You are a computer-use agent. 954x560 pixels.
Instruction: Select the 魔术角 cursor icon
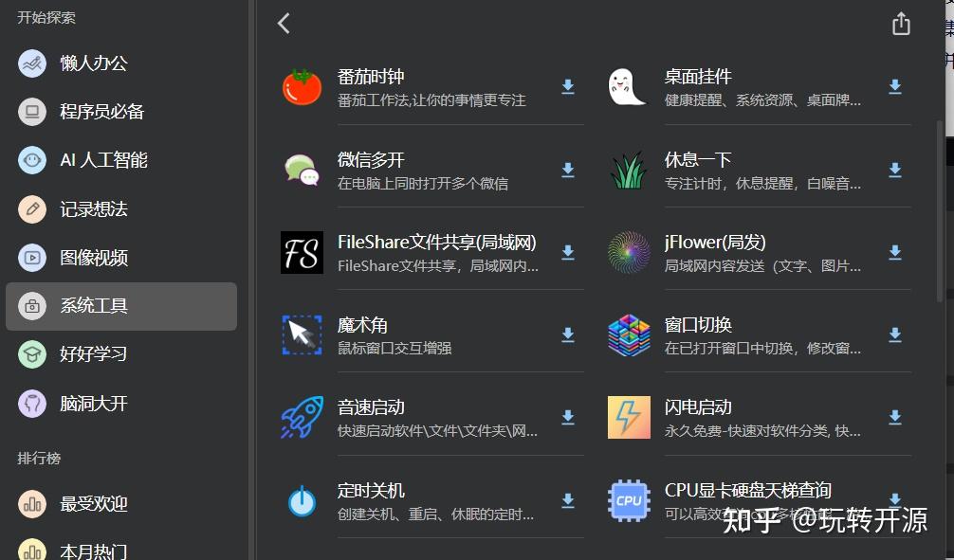[x=301, y=334]
